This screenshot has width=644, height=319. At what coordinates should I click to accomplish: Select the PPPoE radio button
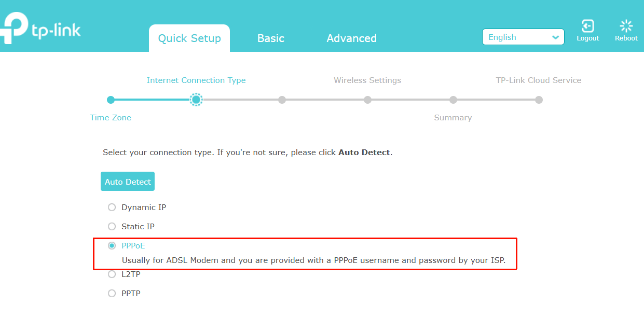coord(112,246)
